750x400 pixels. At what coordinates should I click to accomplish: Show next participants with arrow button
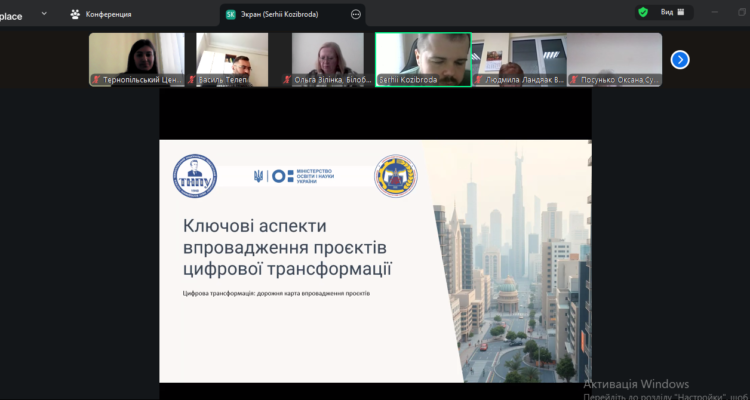tap(680, 59)
